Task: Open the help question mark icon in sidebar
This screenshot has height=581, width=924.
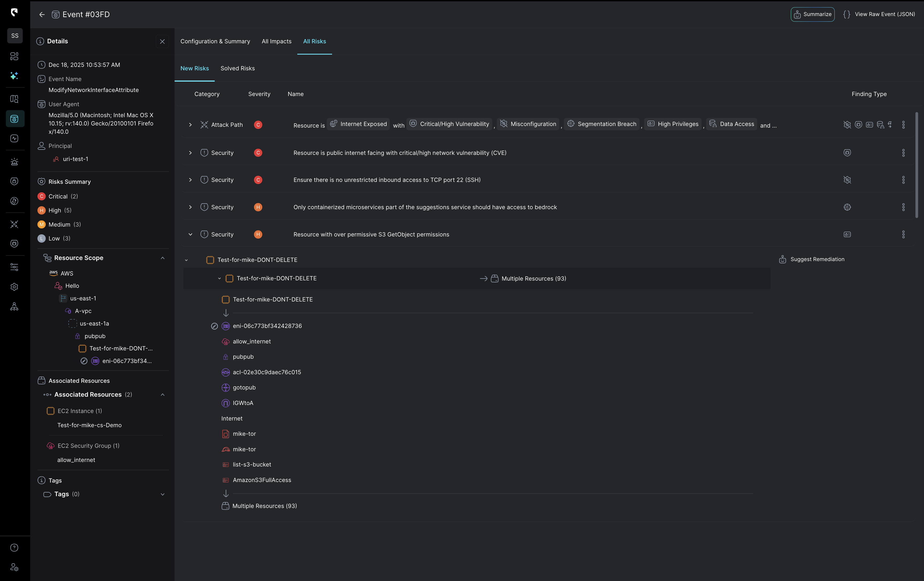Action: click(14, 548)
